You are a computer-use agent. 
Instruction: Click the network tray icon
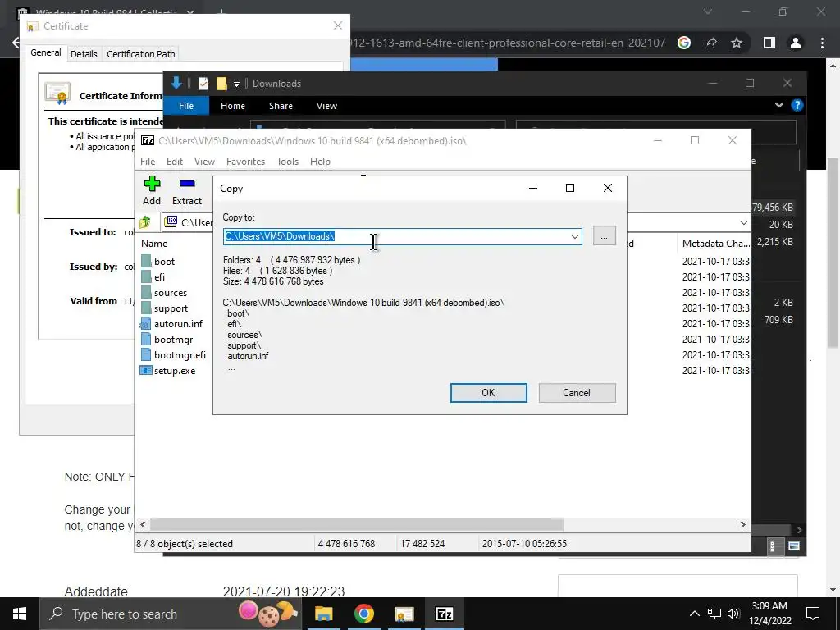tap(714, 614)
